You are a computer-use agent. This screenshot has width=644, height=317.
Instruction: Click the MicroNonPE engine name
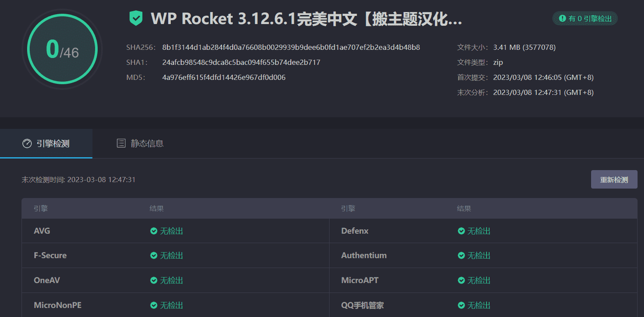tap(58, 305)
